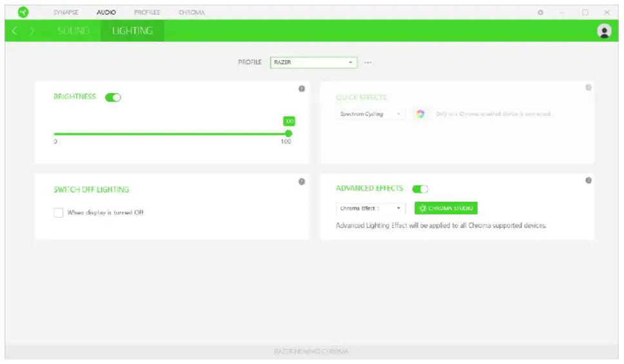Launch Chroma Studio
This screenshot has height=364, width=624.
tap(445, 208)
